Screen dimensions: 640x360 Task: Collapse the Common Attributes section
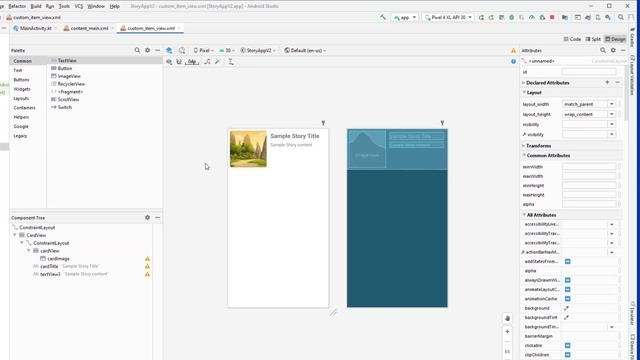pyautogui.click(x=524, y=156)
